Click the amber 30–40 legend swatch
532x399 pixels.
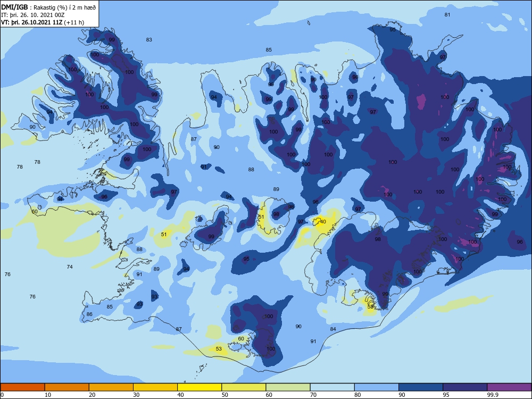[155, 387]
